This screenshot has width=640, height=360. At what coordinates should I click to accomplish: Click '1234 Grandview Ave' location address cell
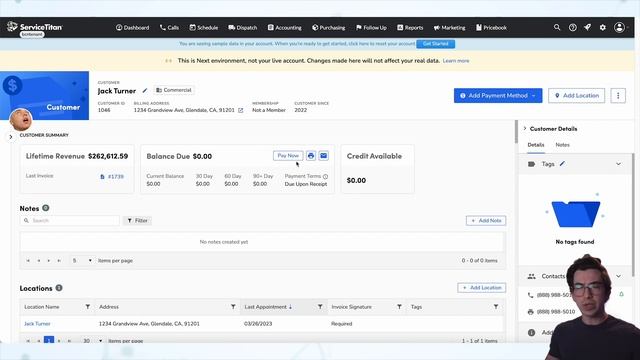149,324
